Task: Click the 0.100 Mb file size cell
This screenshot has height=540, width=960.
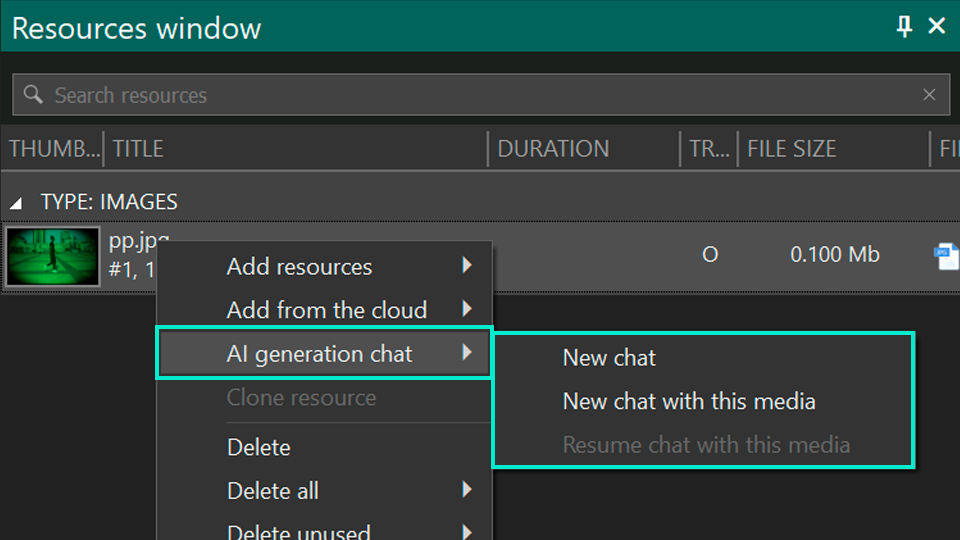Action: point(834,254)
